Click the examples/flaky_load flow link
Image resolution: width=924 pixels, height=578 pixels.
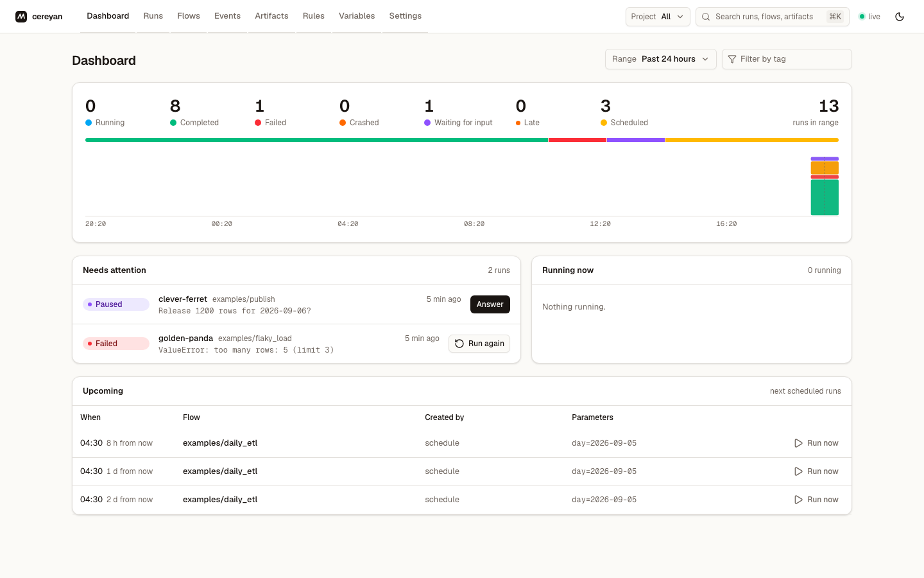[255, 338]
